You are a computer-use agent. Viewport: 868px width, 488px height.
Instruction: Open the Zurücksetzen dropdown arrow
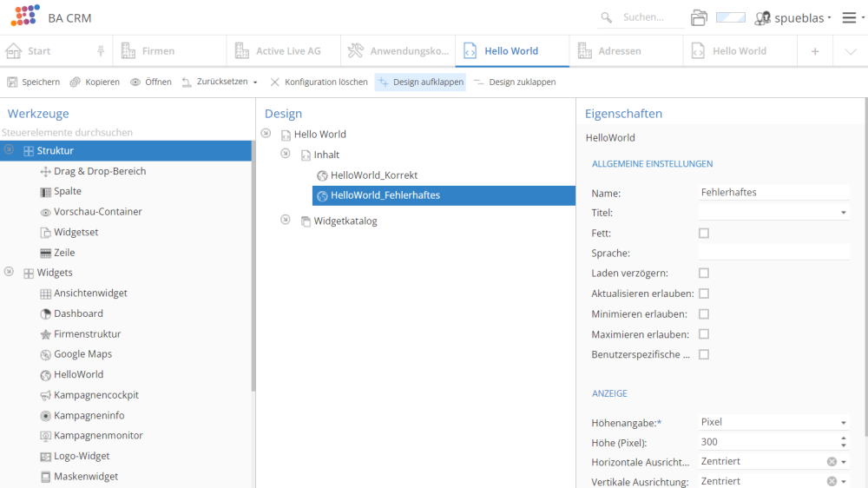pyautogui.click(x=255, y=82)
